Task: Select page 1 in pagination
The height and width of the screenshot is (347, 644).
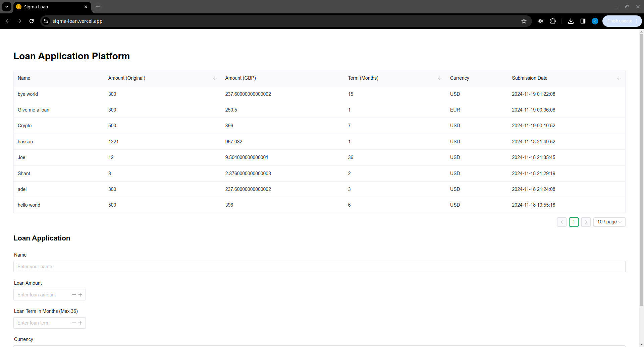Action: pyautogui.click(x=574, y=222)
